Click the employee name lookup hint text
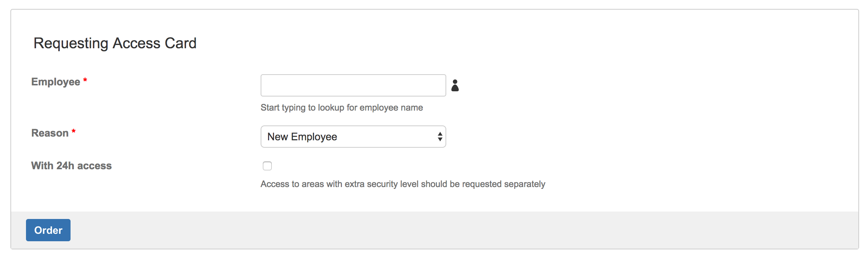This screenshot has width=868, height=265. point(342,108)
